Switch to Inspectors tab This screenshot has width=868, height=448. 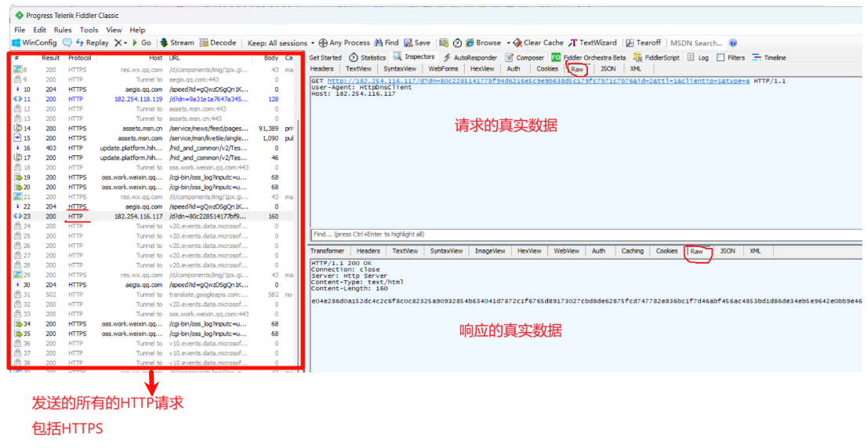click(x=414, y=57)
